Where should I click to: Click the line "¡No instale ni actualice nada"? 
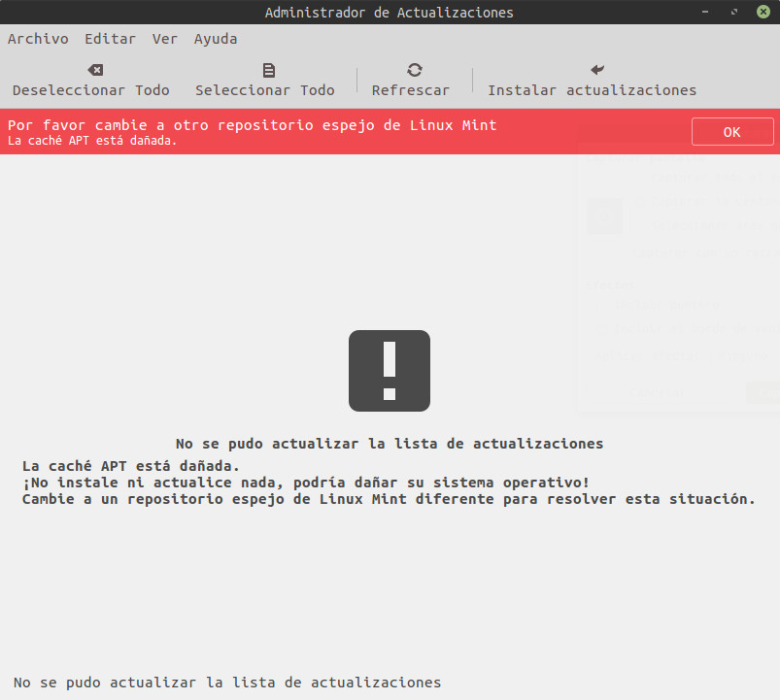coord(149,483)
